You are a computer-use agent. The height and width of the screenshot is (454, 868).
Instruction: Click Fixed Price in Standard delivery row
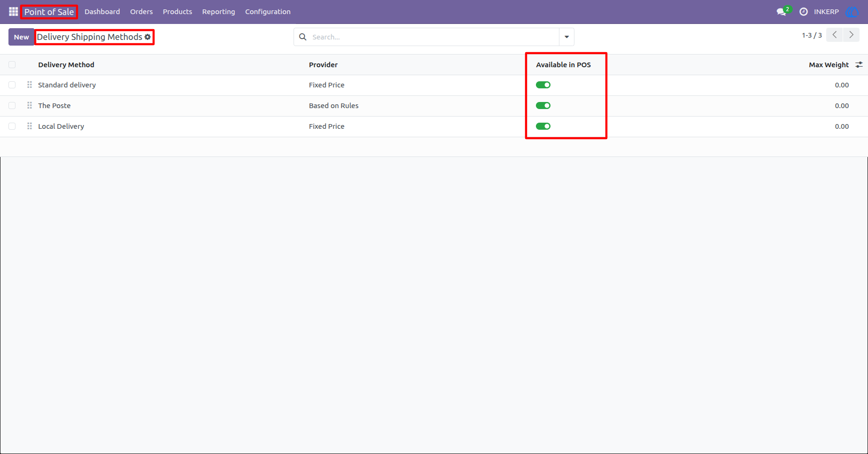(x=326, y=85)
